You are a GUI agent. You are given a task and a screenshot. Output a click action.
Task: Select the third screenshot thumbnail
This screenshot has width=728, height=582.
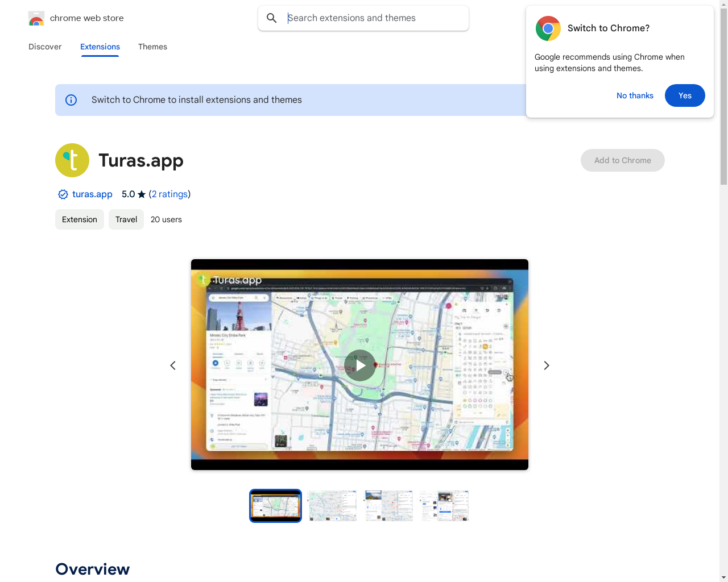[388, 506]
